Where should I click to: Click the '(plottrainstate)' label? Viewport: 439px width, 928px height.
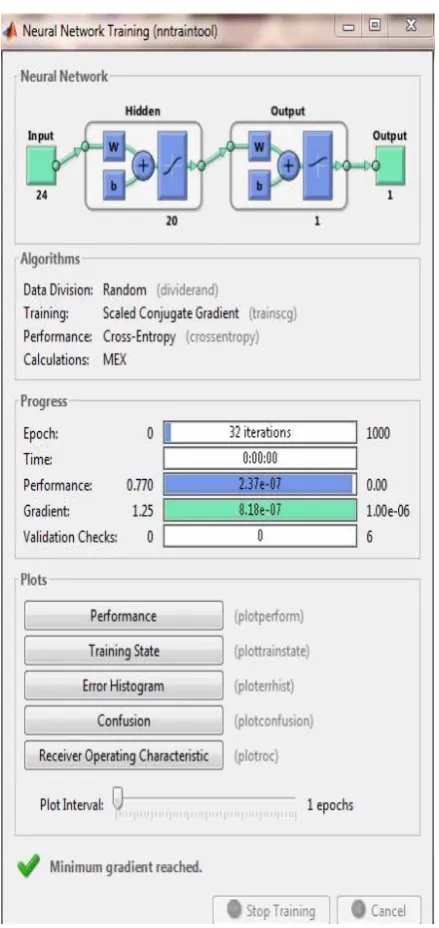tap(272, 652)
